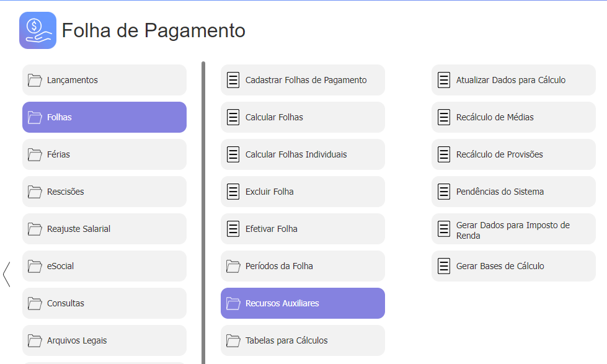Open the Férias menu category
The image size is (607, 364).
[105, 154]
